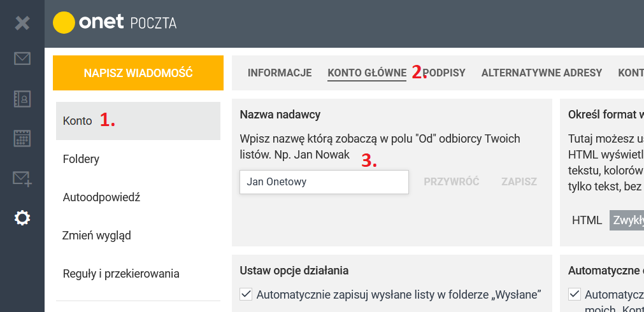Click the PRZYWRÓĆ button
Viewport: 644px width, 312px height.
pos(452,181)
